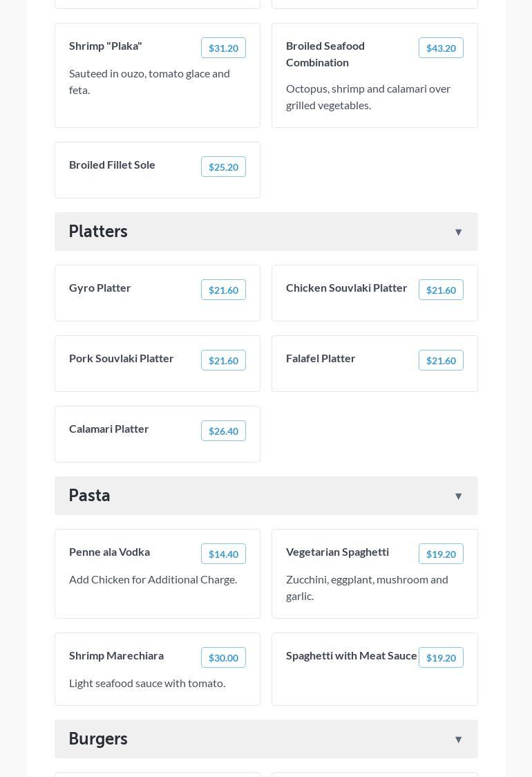Screen dimensions: 532x777
Task: Tap the Falafel Platter $21.60 price
Action: click(441, 361)
